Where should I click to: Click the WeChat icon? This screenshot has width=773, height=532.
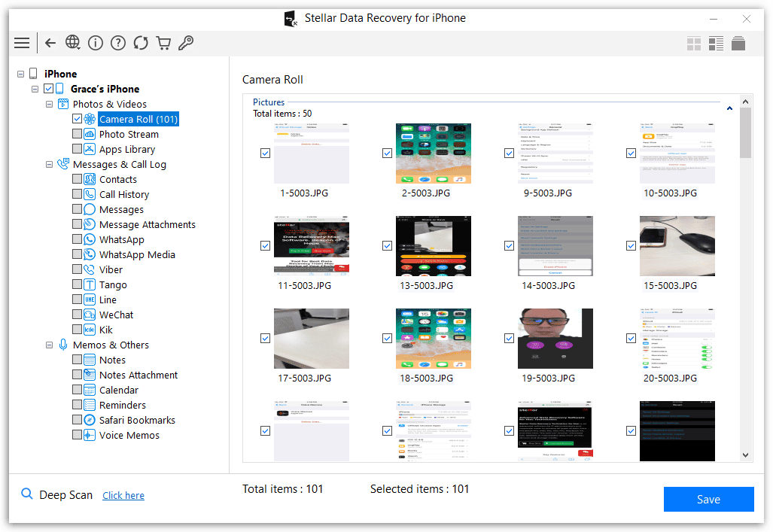click(90, 315)
